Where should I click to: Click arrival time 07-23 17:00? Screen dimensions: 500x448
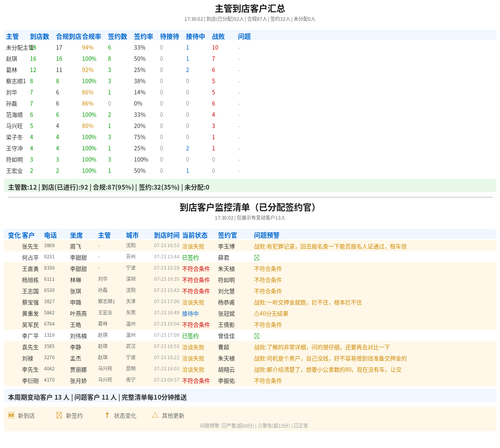click(x=167, y=301)
